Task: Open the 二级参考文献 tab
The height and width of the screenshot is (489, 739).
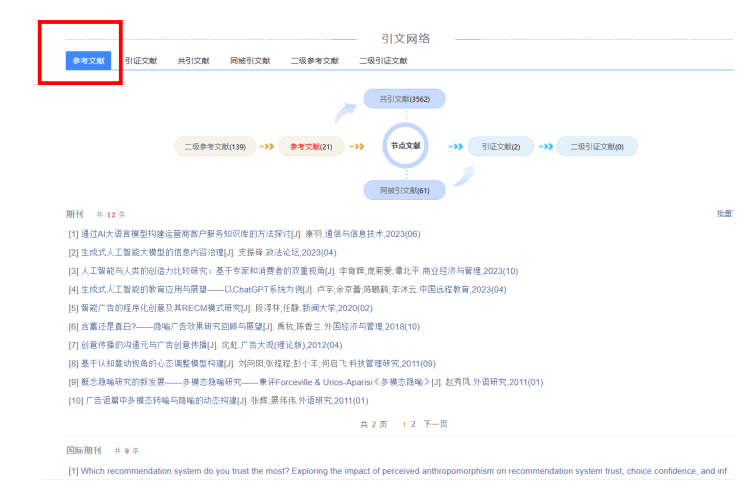Action: 314,61
